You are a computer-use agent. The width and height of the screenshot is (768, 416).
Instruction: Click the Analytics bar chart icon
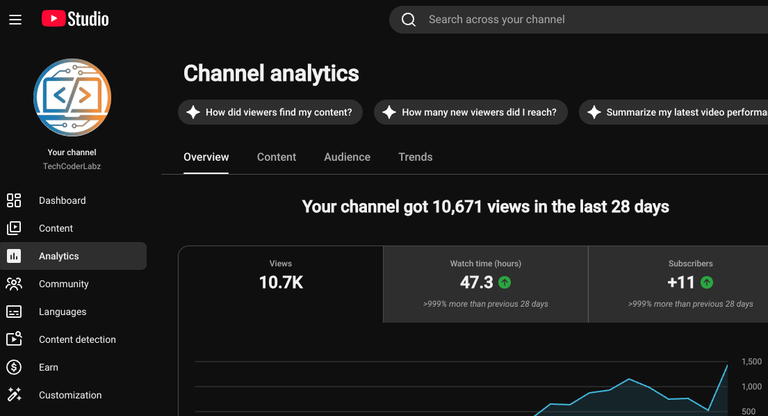coord(14,256)
